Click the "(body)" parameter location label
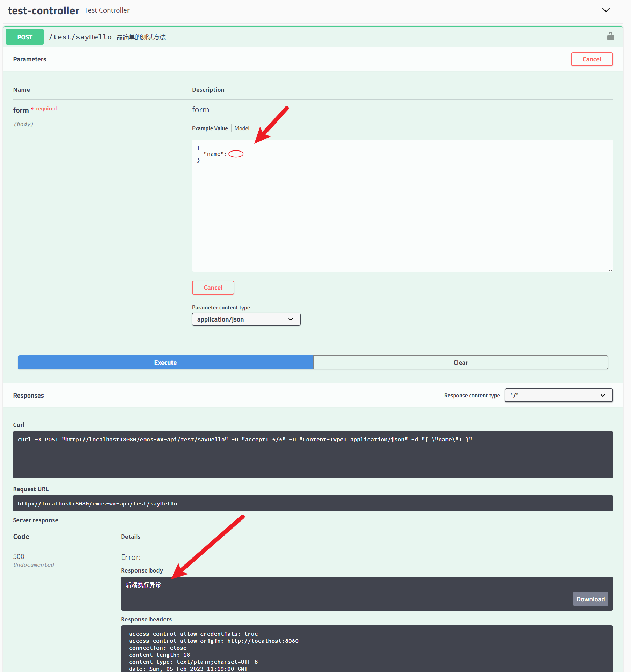The height and width of the screenshot is (672, 631). [x=23, y=124]
